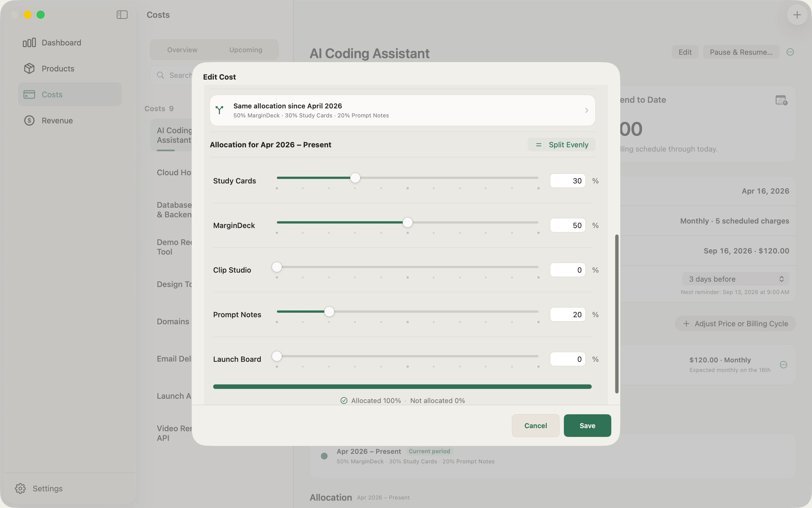Save the cost allocation changes
This screenshot has width=812, height=508.
coord(587,426)
